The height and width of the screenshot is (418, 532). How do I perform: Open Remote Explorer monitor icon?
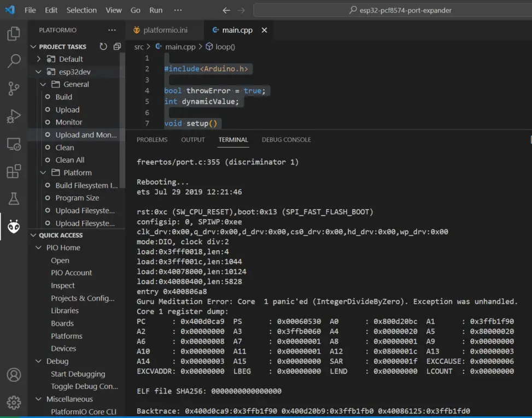pyautogui.click(x=14, y=144)
